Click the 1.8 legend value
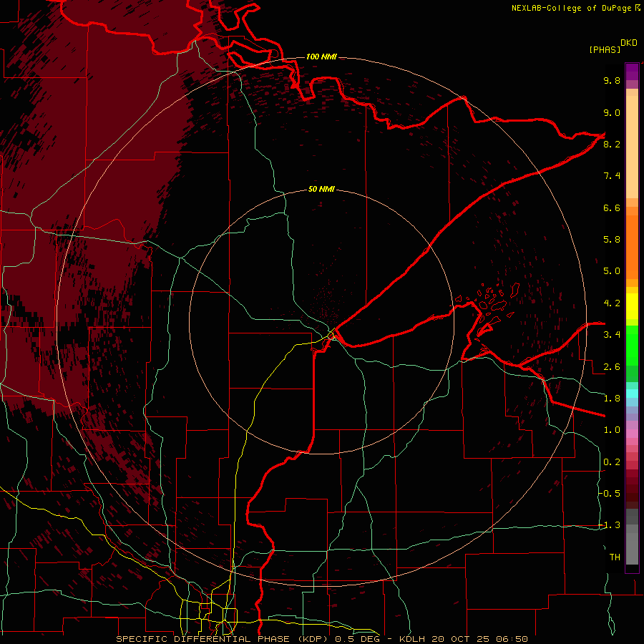Viewport: 644px width, 644px height. pos(612,399)
